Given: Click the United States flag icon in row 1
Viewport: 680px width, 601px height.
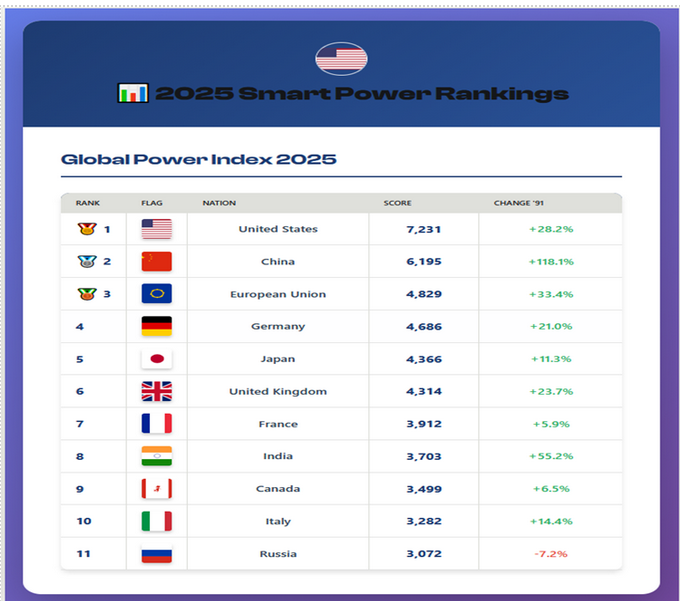Looking at the screenshot, I should coord(156,229).
